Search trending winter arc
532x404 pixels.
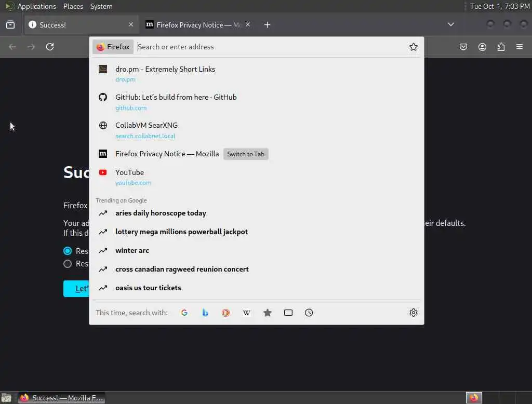(x=257, y=250)
